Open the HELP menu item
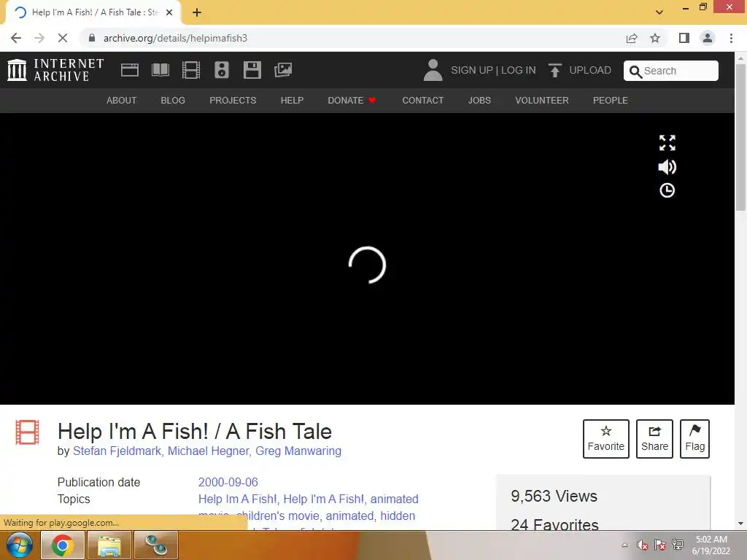 [x=292, y=101]
